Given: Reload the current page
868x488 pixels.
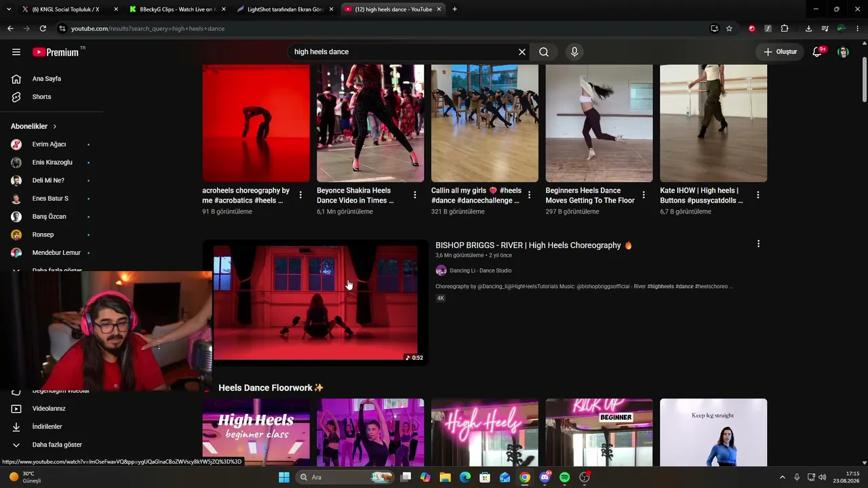Looking at the screenshot, I should tap(43, 28).
